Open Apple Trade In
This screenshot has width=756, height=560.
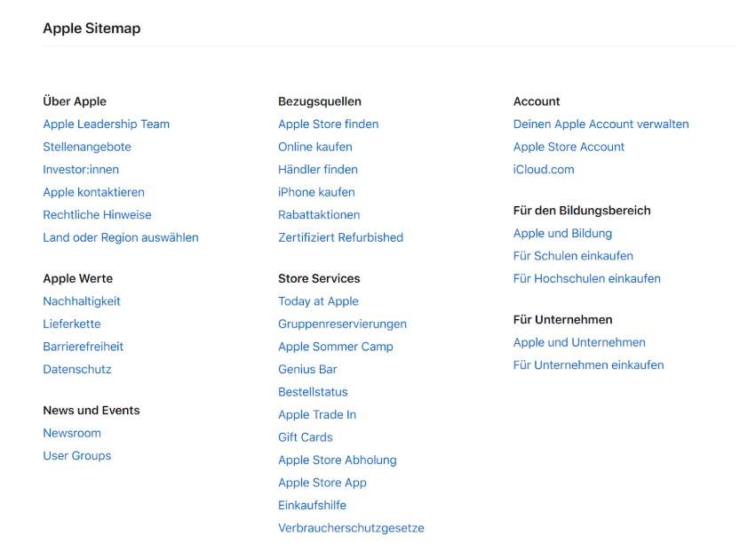(317, 414)
